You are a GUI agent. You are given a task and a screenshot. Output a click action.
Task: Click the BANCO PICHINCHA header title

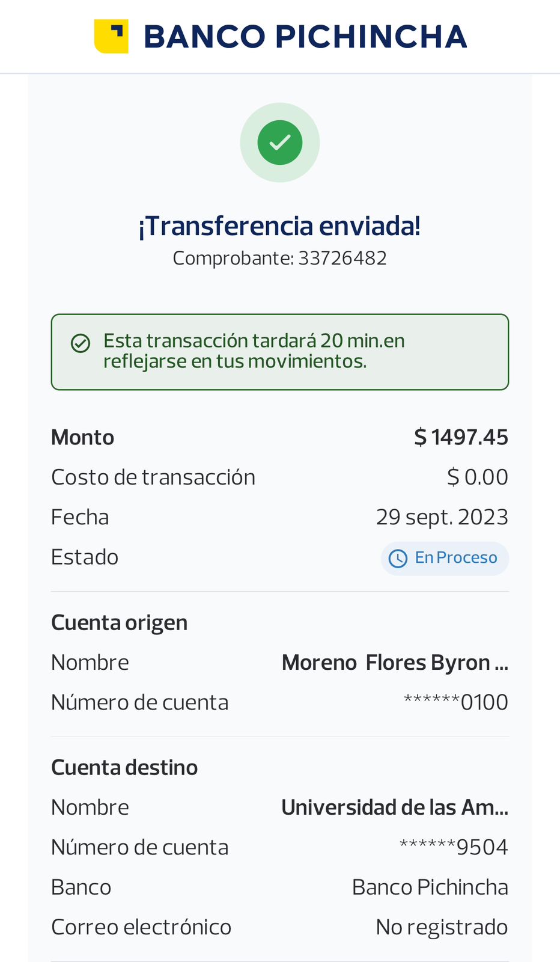coord(305,37)
